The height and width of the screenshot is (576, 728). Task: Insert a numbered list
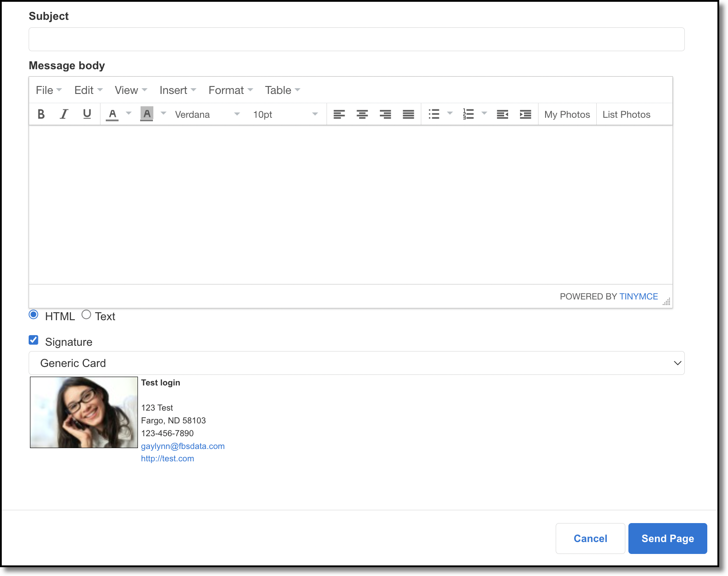click(468, 114)
